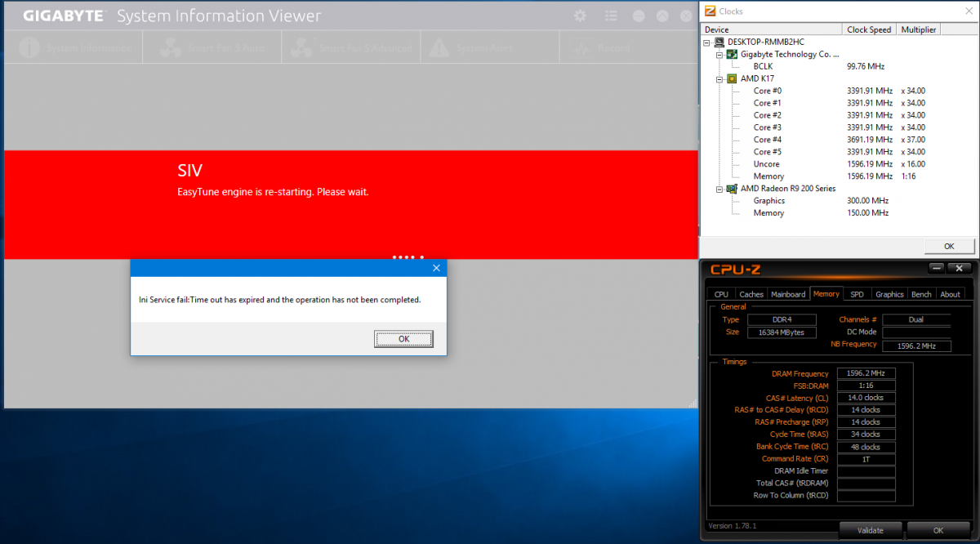
Task: Click OK in the Clocks window
Action: (949, 246)
